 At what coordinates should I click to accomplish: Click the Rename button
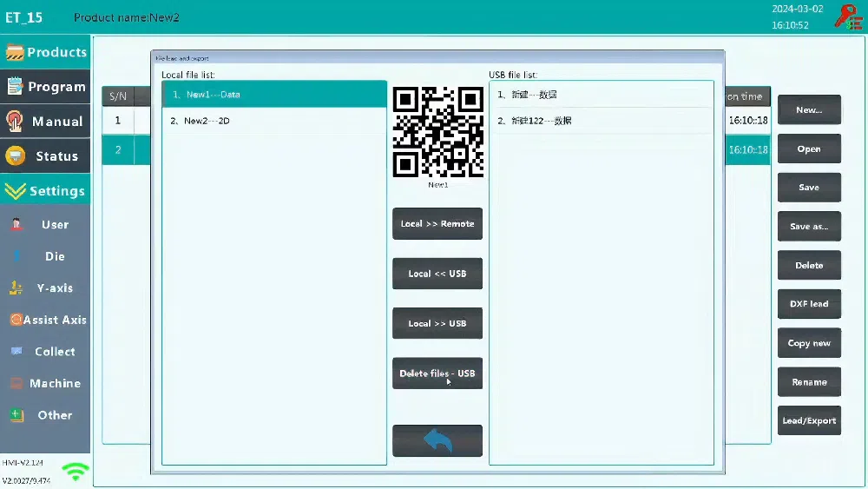click(x=809, y=382)
